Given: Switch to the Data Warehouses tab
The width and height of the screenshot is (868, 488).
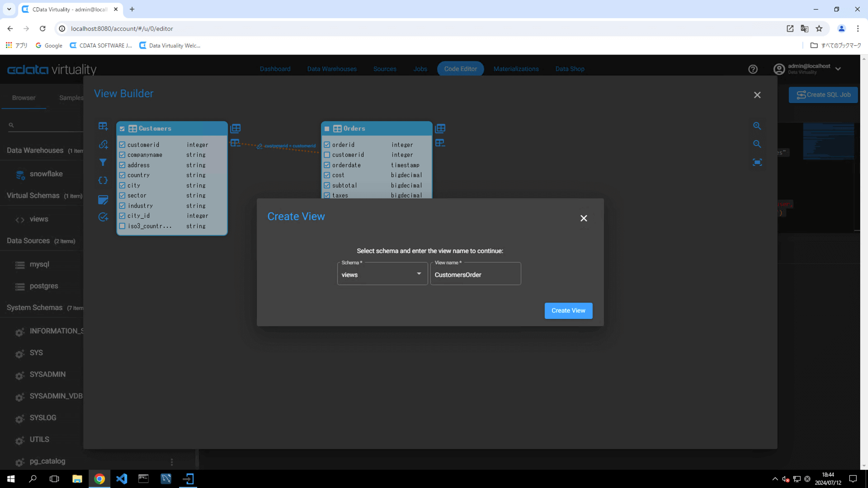Looking at the screenshot, I should point(332,69).
